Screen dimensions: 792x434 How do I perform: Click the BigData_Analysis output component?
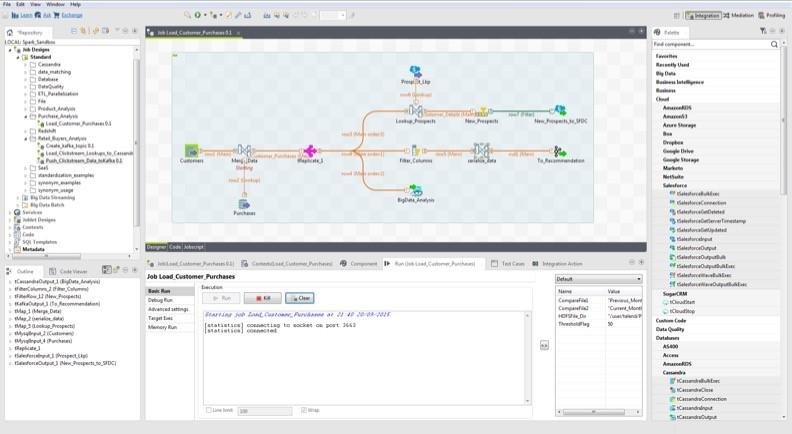pos(414,190)
